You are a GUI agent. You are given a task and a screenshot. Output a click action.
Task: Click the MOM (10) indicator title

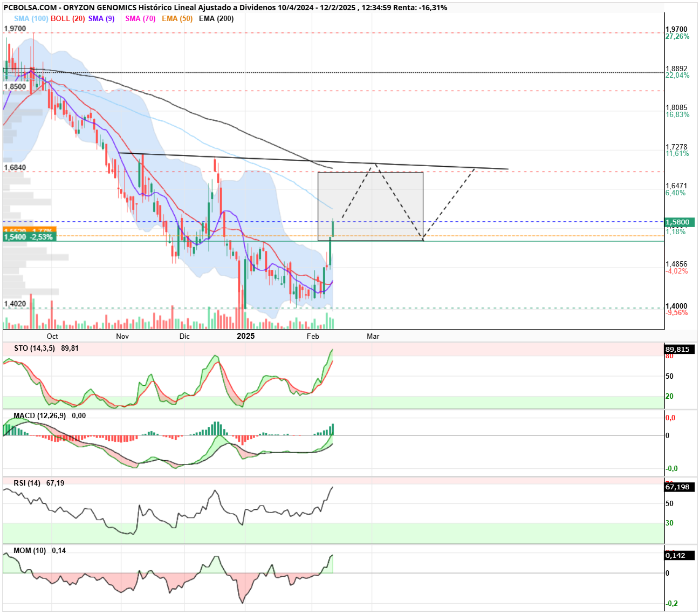tap(30, 550)
